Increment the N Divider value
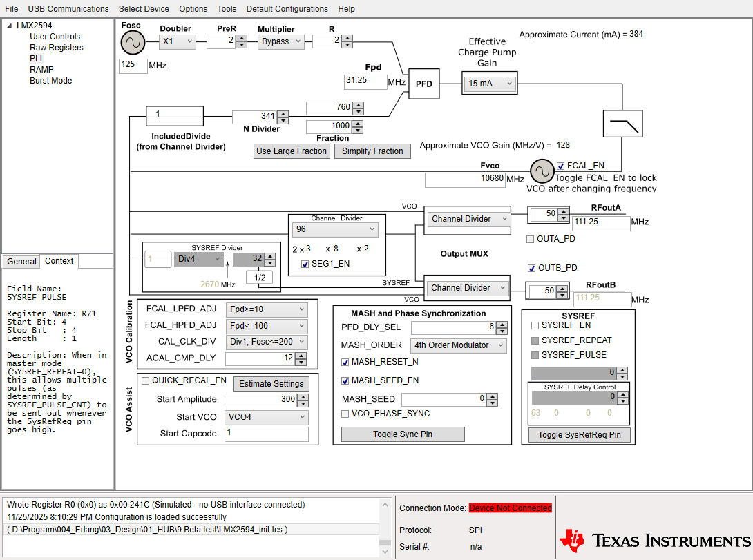 [x=283, y=114]
